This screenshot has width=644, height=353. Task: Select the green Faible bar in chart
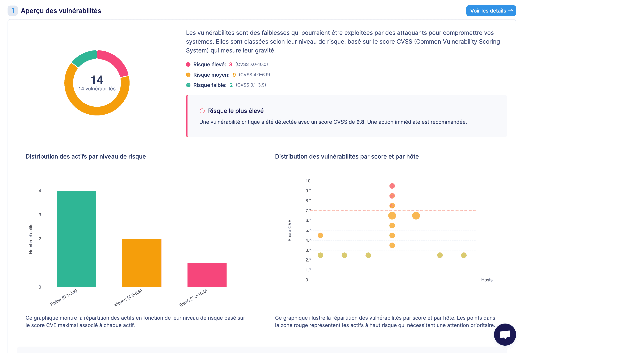point(77,239)
